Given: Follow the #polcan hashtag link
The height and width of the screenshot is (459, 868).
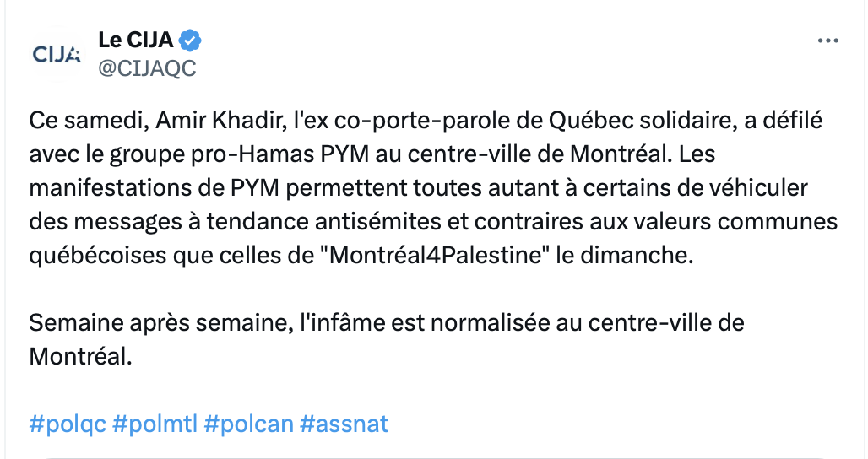Looking at the screenshot, I should 248,424.
